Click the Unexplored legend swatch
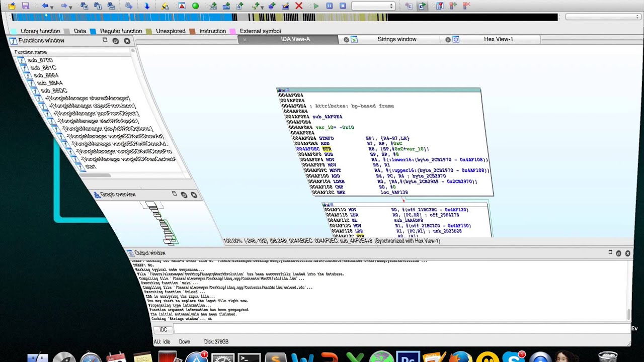This screenshot has height=362, width=644. click(149, 31)
